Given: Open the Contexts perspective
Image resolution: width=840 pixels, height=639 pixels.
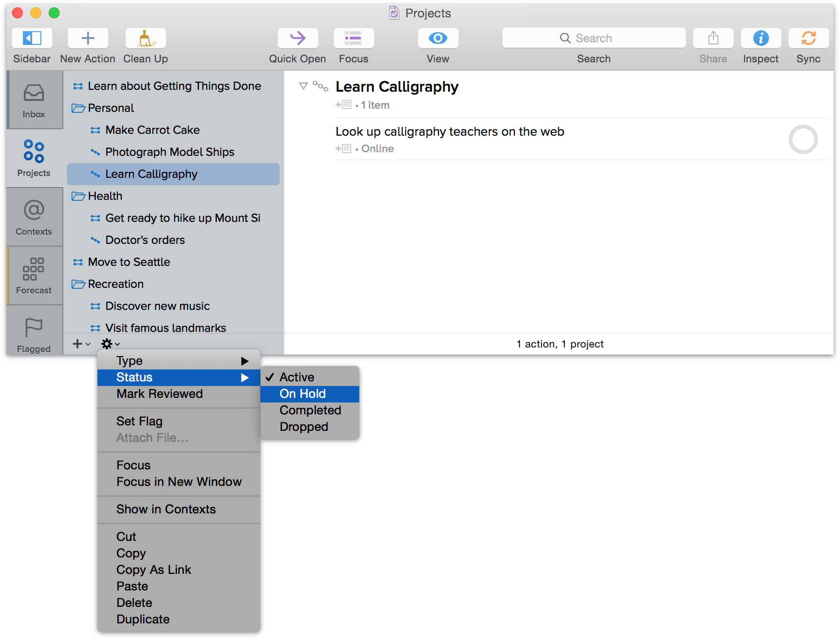Looking at the screenshot, I should 34,217.
